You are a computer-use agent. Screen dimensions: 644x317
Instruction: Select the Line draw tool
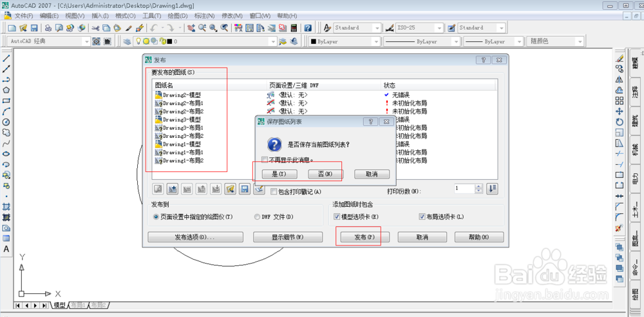coord(6,59)
